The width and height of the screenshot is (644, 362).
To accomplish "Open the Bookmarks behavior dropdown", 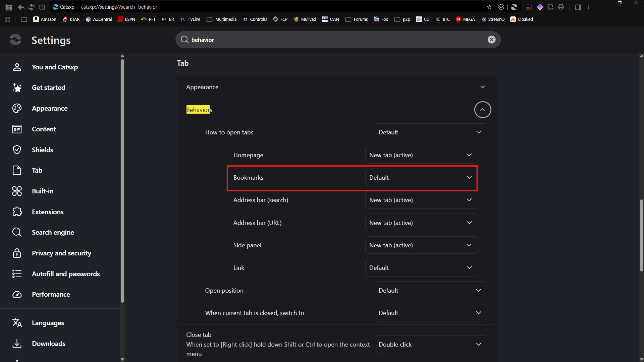I will [421, 177].
